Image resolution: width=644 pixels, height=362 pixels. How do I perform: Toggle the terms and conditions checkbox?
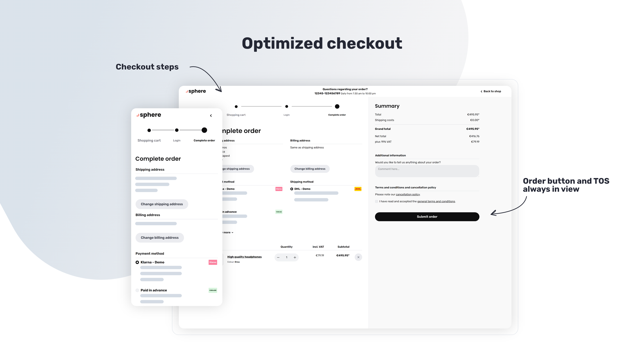[x=376, y=201]
